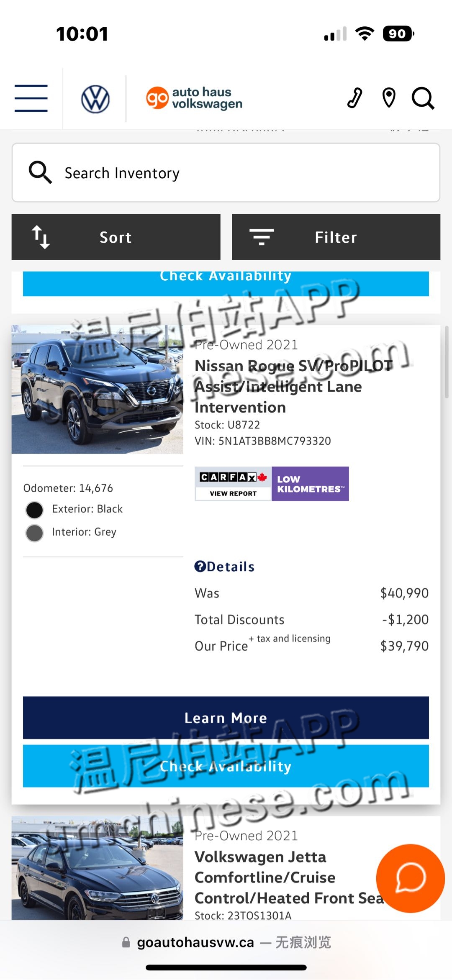The image size is (452, 980).
Task: Tap the Details question mark icon
Action: 200,566
